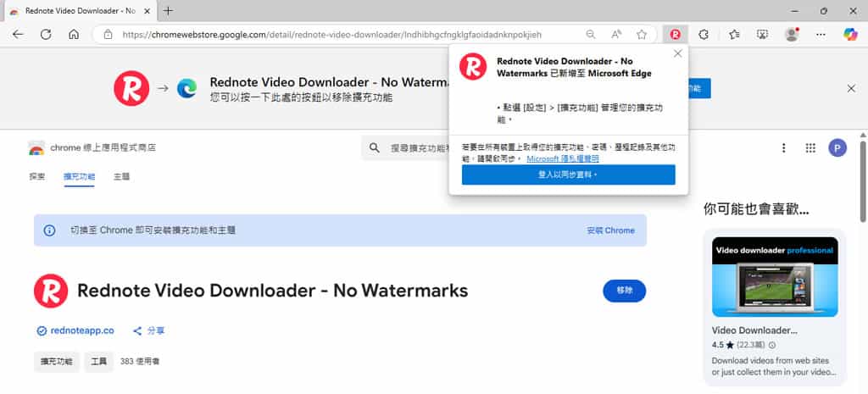Open the browser home page icon
The width and height of the screenshot is (868, 394).
click(74, 34)
